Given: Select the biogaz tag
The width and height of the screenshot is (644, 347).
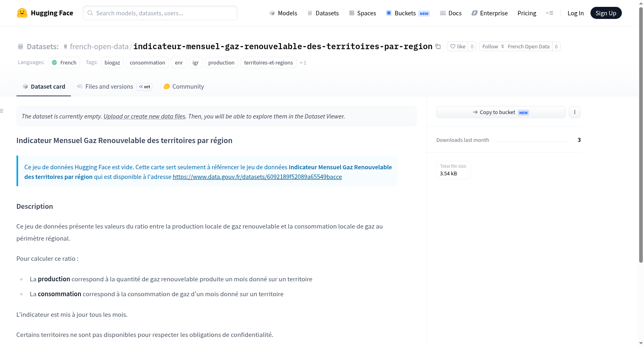Looking at the screenshot, I should [x=112, y=62].
